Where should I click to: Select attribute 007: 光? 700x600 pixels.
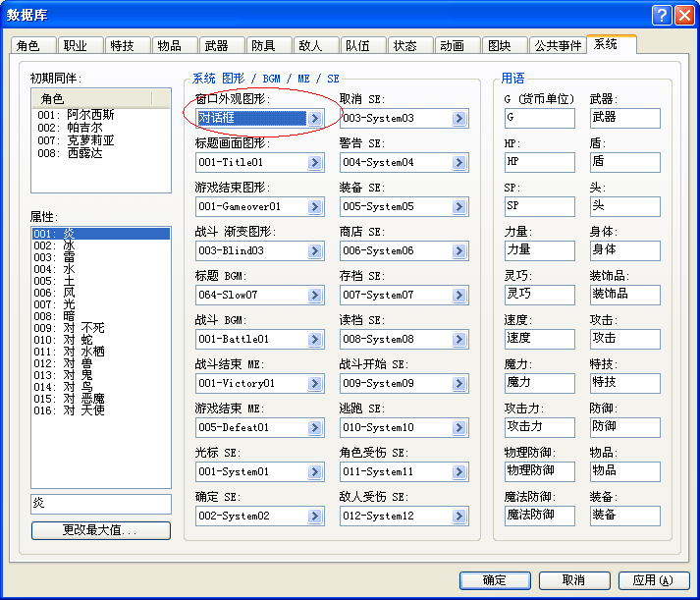101,304
